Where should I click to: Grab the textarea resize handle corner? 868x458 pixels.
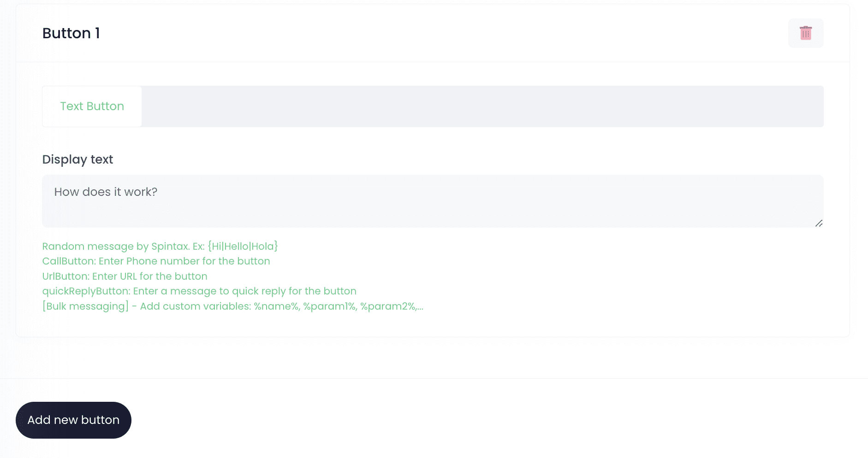819,223
